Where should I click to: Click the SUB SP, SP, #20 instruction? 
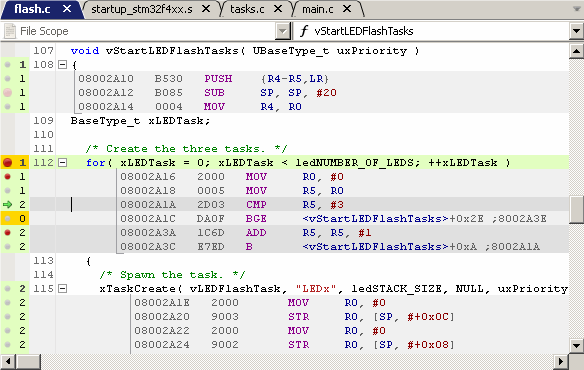(x=270, y=93)
